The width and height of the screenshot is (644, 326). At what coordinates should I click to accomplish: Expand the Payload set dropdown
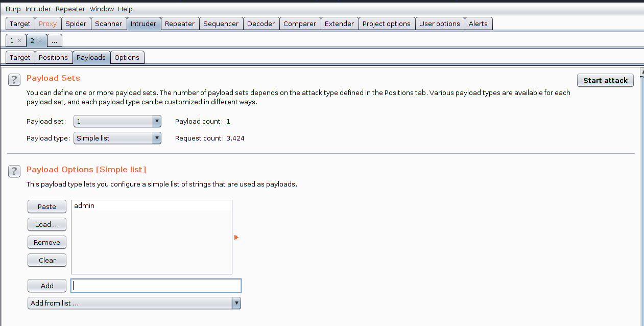point(157,121)
